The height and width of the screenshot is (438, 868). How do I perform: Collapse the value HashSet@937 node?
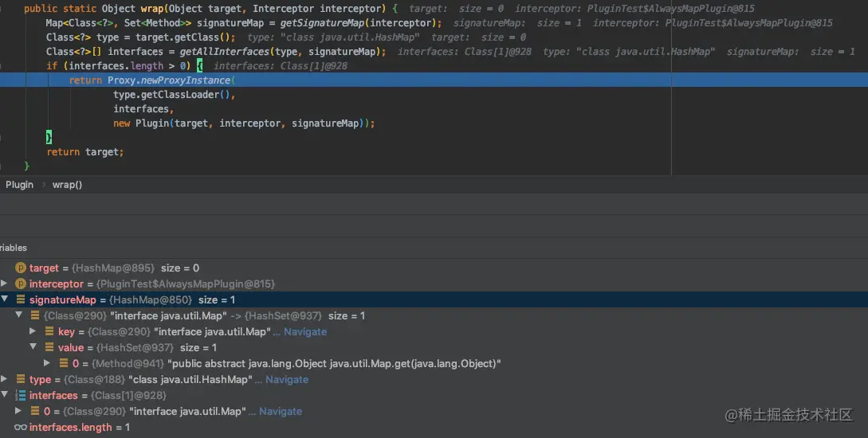click(x=33, y=347)
